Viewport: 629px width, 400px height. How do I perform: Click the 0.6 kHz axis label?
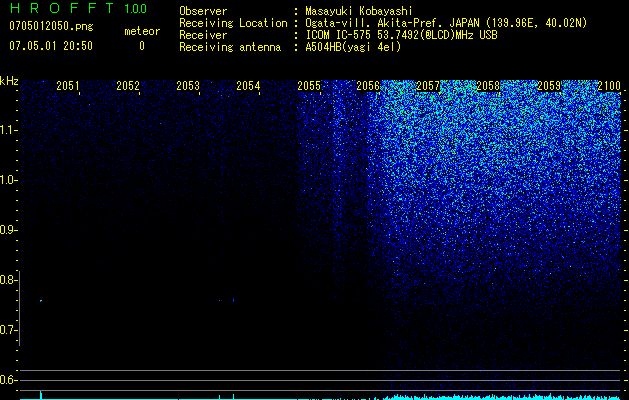(x=8, y=380)
